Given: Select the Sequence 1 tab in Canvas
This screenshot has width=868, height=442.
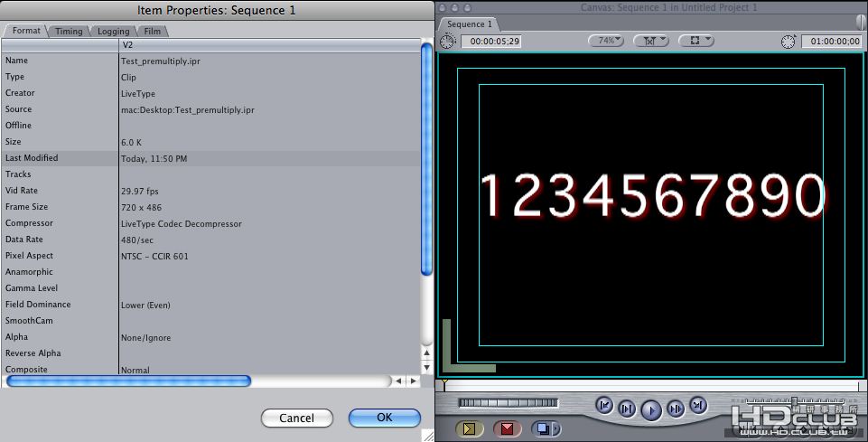Looking at the screenshot, I should pos(469,24).
